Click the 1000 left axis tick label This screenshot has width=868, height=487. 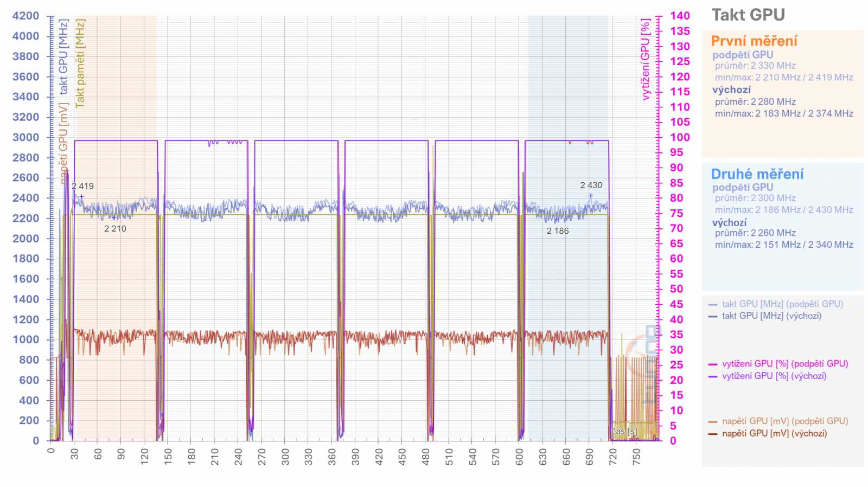26,339
